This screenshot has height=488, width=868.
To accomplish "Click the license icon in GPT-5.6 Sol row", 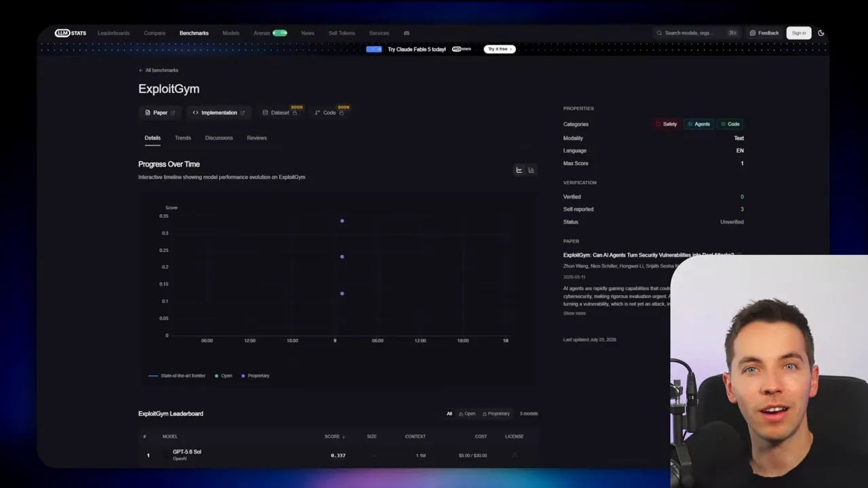I will [x=515, y=455].
